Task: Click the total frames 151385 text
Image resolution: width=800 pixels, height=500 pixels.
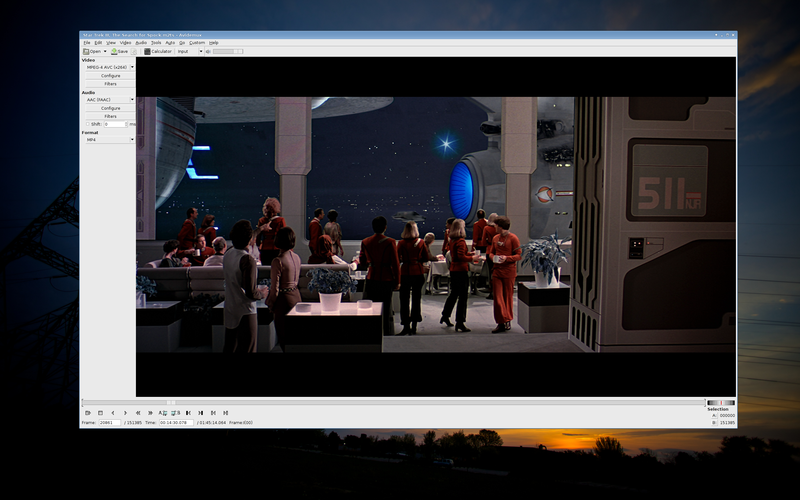Action: click(x=134, y=422)
